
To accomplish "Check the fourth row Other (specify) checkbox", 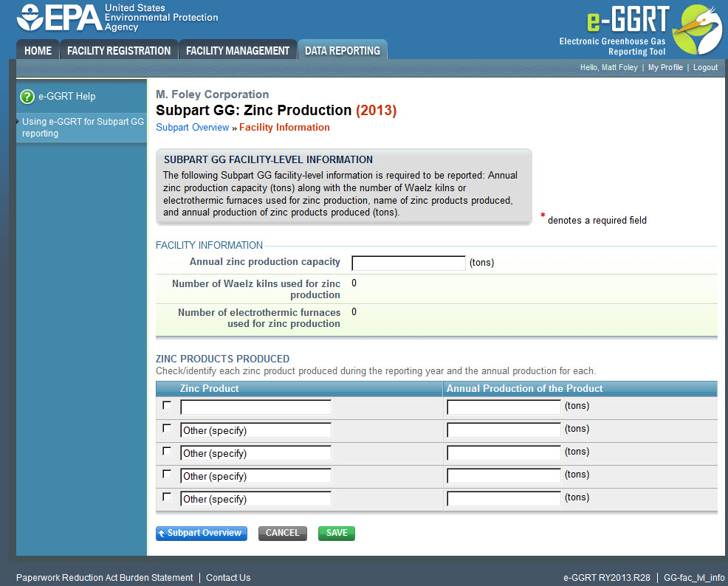I will 167,474.
